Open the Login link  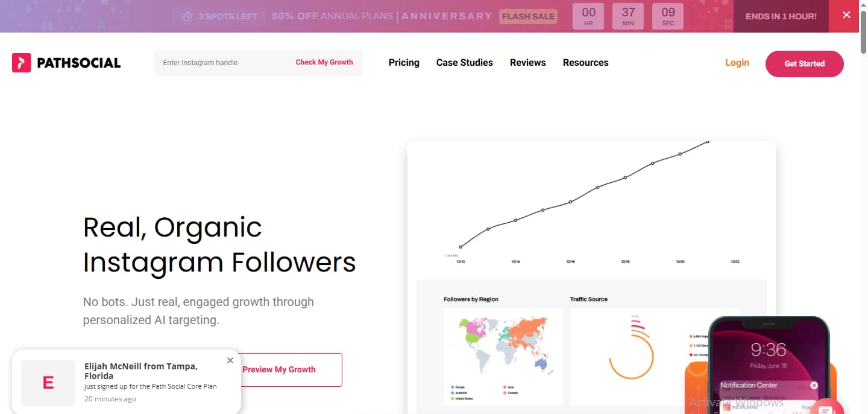point(737,62)
